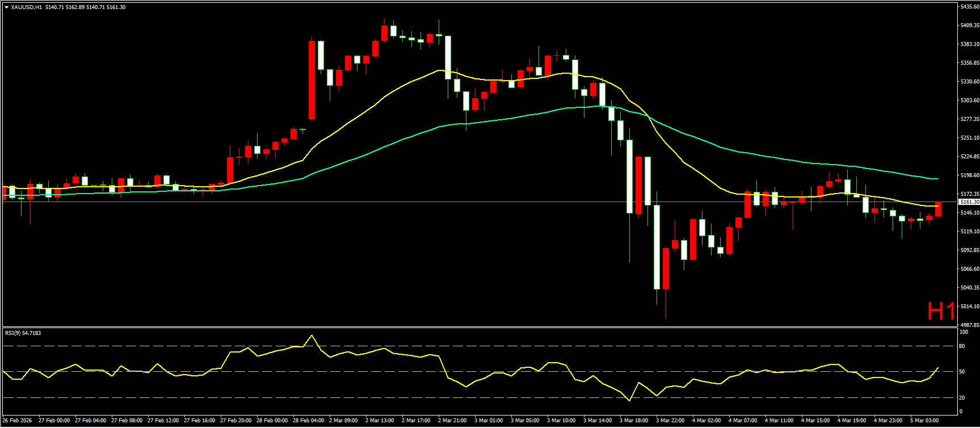Click the large red H1 timeframe label
This screenshot has height=428, width=980.
(x=941, y=311)
